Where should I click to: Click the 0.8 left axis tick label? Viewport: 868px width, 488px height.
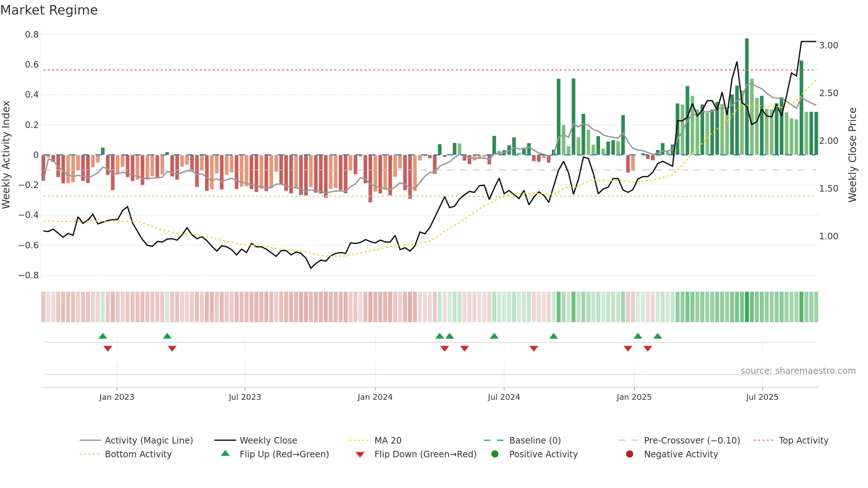click(x=32, y=35)
